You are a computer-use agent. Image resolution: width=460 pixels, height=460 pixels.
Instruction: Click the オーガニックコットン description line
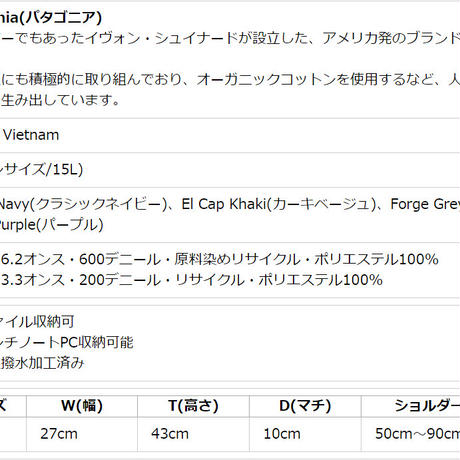(230, 80)
